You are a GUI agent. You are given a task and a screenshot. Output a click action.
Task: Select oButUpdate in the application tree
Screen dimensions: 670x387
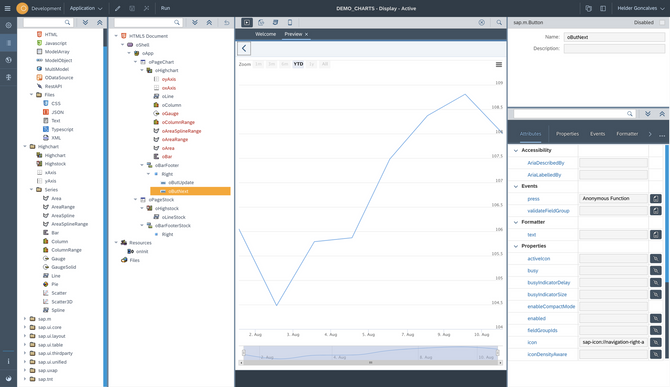point(180,182)
